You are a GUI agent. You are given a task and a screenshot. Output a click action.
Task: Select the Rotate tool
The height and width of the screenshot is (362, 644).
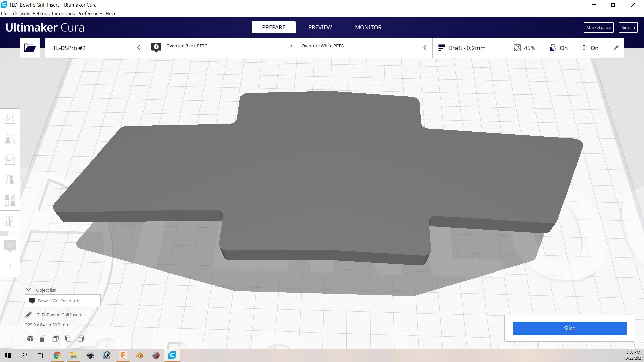10,160
